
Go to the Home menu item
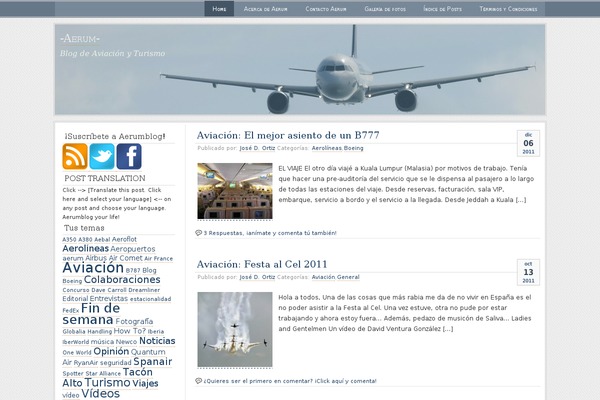pos(219,9)
